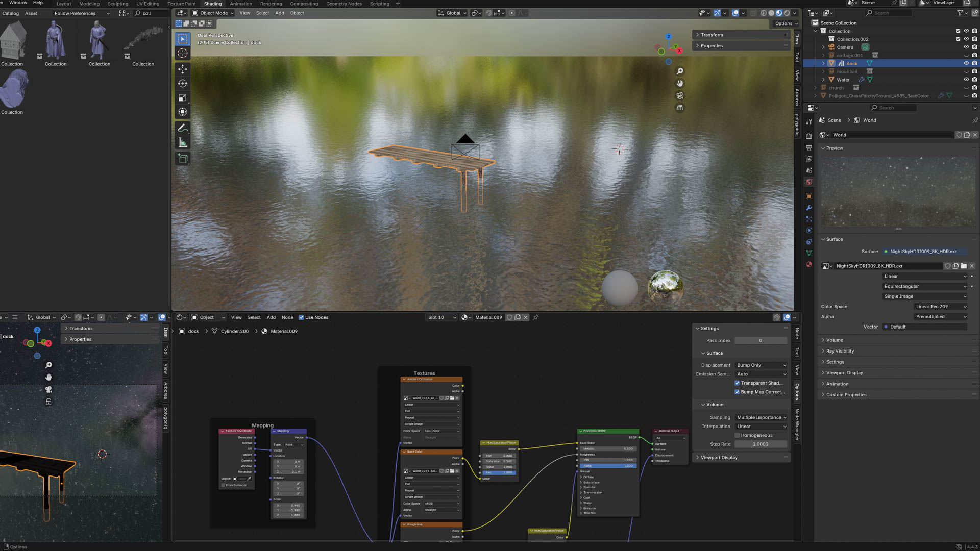The width and height of the screenshot is (980, 551).
Task: Open the Color Space Linear Rec.709 dropdown
Action: (940, 307)
